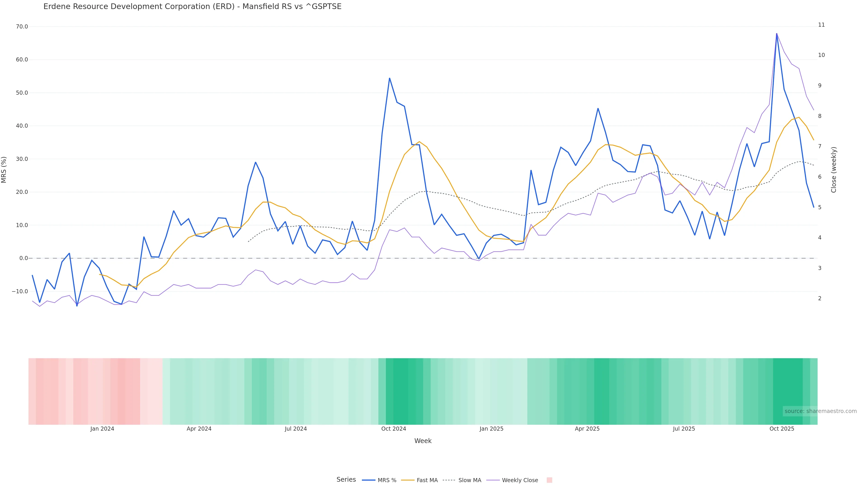The image size is (868, 488).
Task: Click the orange Fast MA line icon
Action: [408, 480]
